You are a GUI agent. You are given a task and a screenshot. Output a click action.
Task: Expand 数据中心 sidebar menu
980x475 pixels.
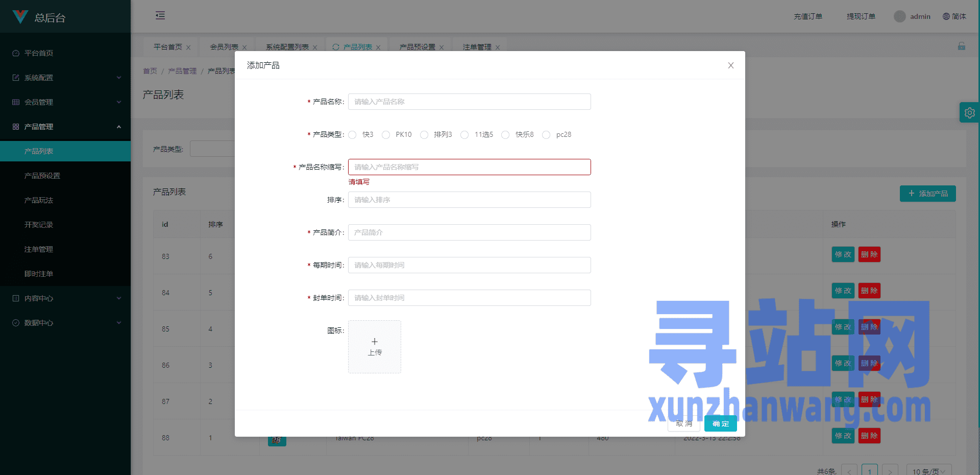(65, 323)
